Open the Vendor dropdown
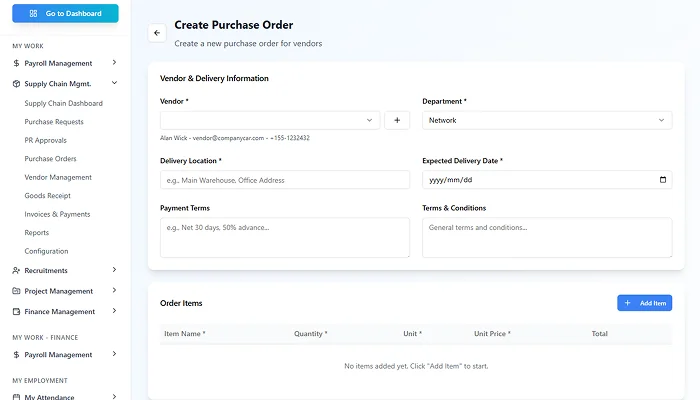700x400 pixels. [x=269, y=120]
